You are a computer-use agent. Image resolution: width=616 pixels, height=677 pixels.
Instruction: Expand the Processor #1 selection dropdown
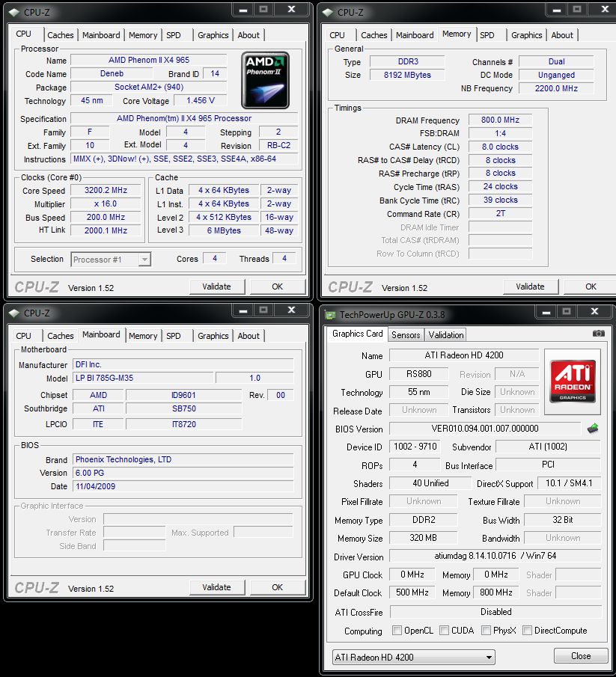pyautogui.click(x=112, y=260)
